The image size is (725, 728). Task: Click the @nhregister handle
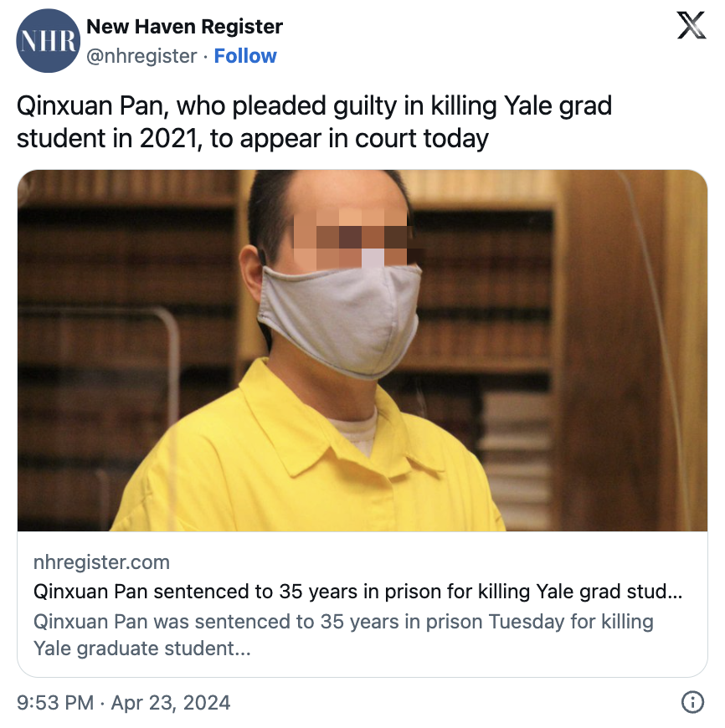(141, 56)
